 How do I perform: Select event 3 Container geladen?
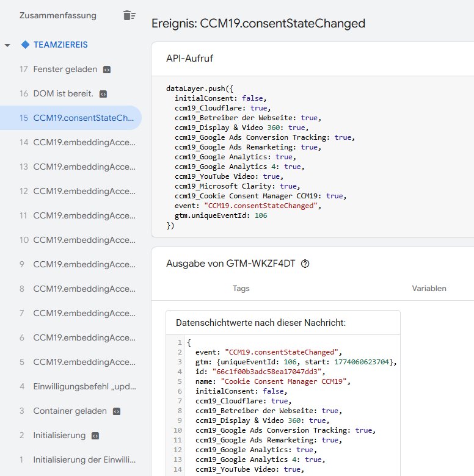point(71,411)
